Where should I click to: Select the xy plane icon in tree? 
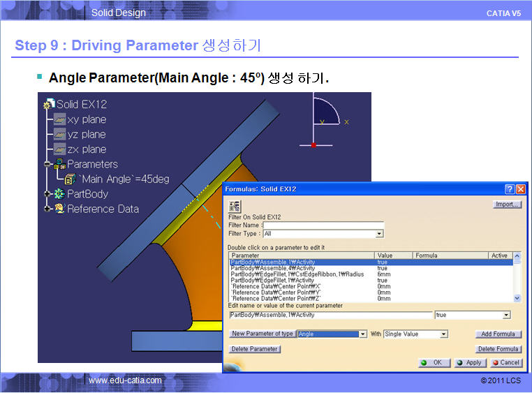point(60,120)
